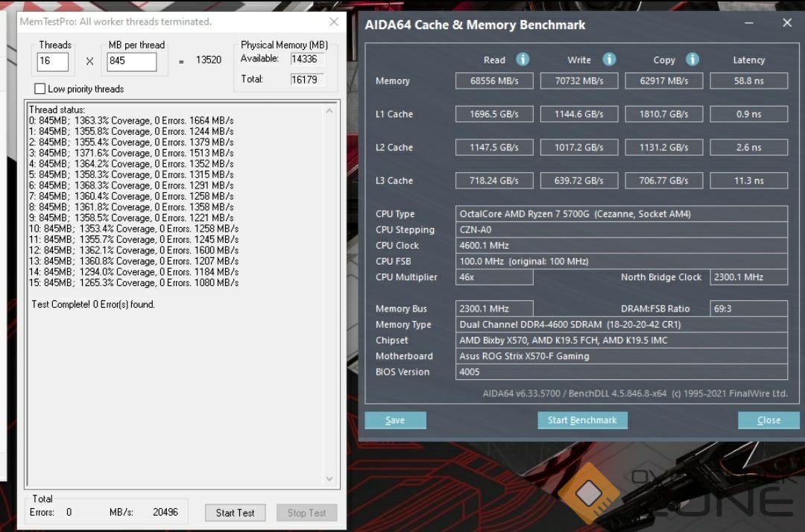Viewport: 805px width, 532px height.
Task: Click the DRAM:FSB Ratio value 69:3
Action: [x=749, y=308]
